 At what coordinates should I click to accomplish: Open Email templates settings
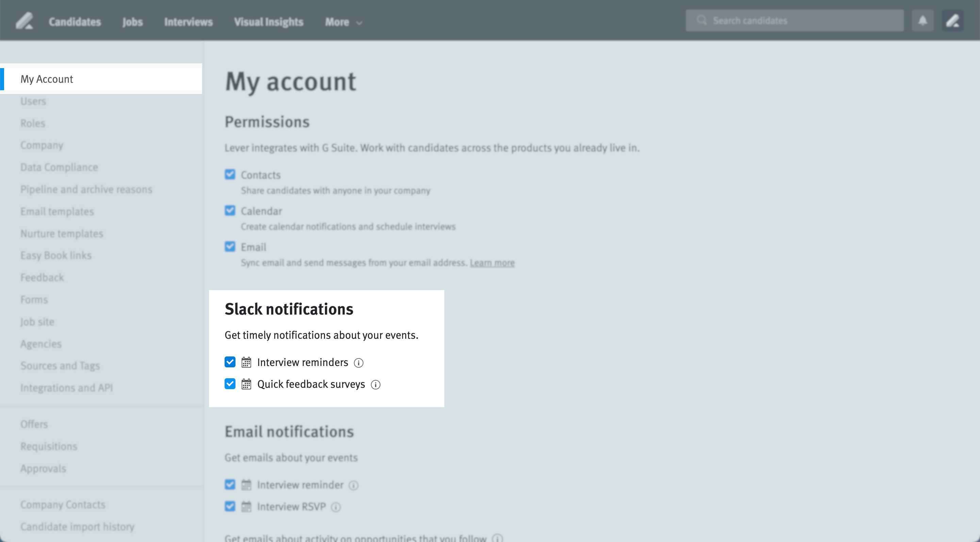pyautogui.click(x=57, y=211)
